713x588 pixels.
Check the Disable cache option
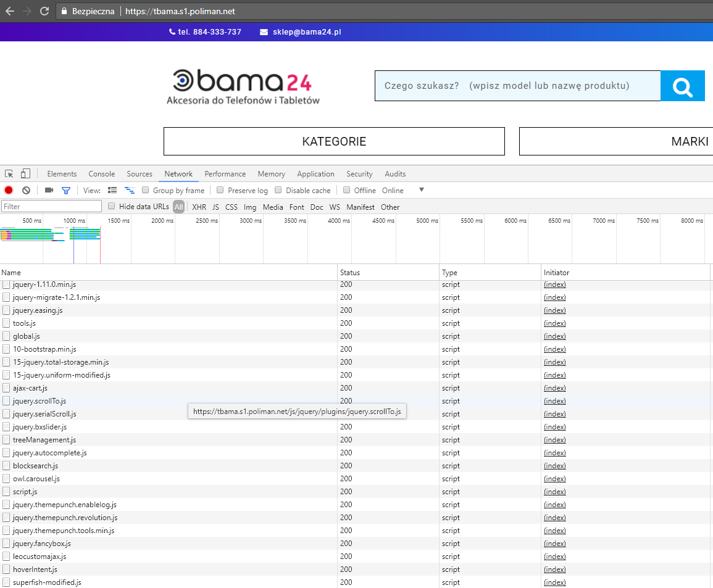(278, 191)
